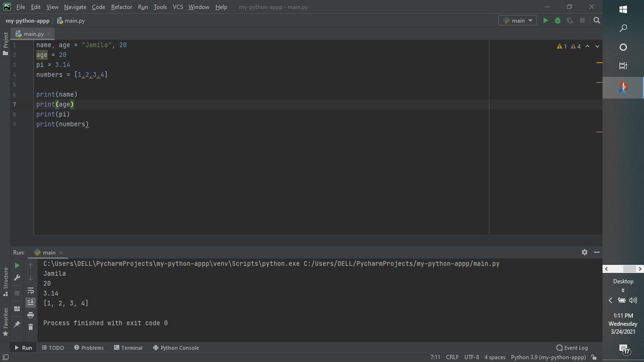Switch to the Terminal tool tab
This screenshot has width=644, height=362.
click(x=128, y=348)
